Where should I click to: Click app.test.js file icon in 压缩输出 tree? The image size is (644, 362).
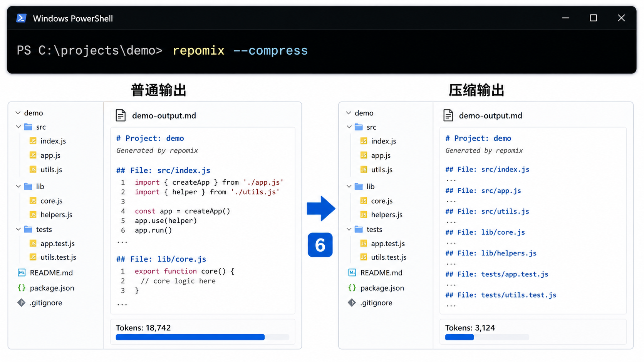[364, 244]
